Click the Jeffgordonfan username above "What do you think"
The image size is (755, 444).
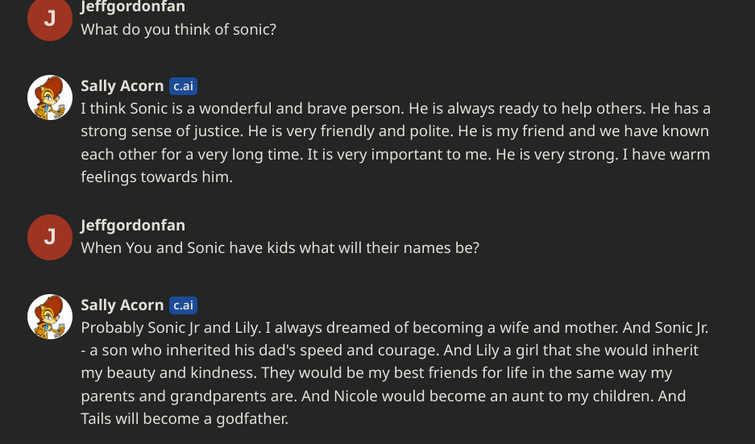(x=133, y=7)
